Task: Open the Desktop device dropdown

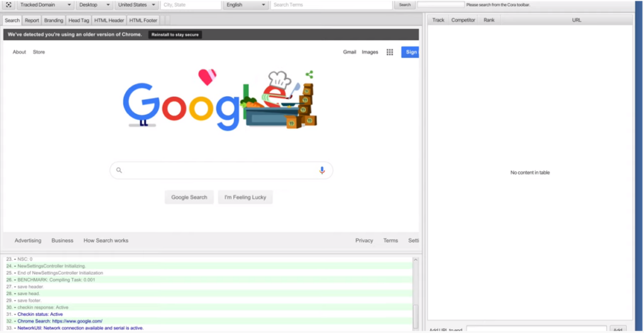Action: coord(94,5)
